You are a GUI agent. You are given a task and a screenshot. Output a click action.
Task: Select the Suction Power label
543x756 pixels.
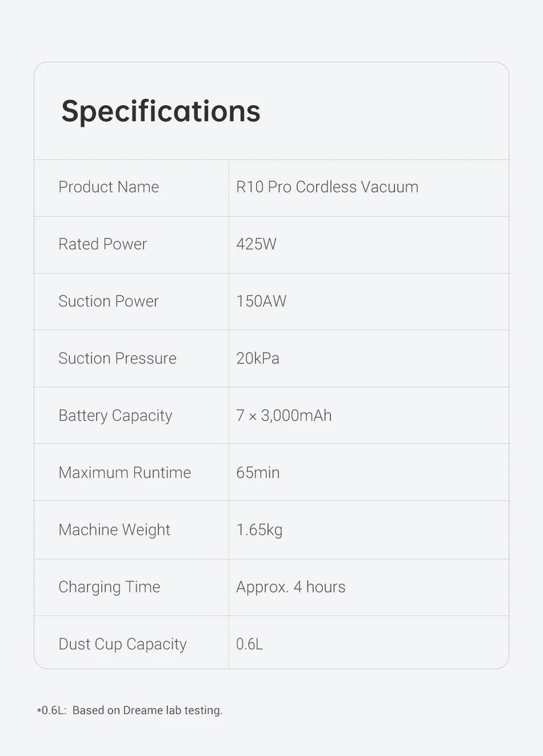(109, 301)
